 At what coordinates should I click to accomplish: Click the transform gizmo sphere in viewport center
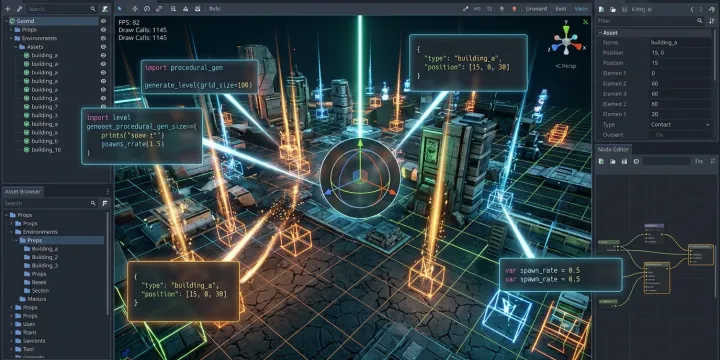tap(360, 177)
